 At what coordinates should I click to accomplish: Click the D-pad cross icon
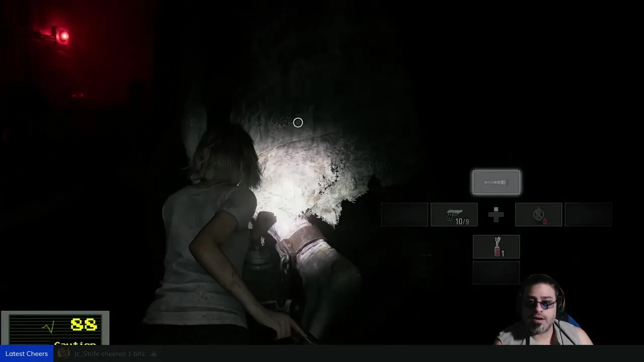point(496,215)
